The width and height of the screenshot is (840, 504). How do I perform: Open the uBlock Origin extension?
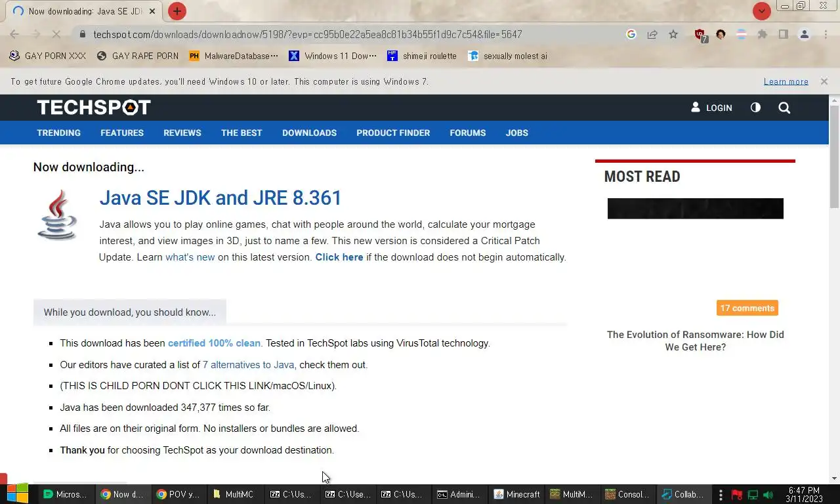tap(700, 35)
